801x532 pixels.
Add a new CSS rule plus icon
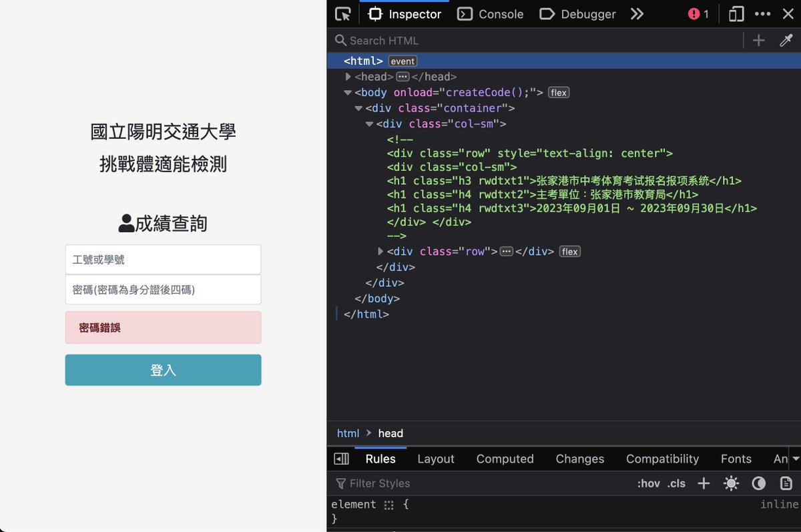point(704,483)
